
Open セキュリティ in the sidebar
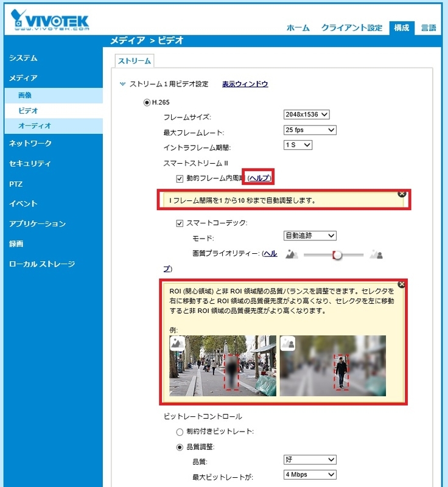point(30,163)
